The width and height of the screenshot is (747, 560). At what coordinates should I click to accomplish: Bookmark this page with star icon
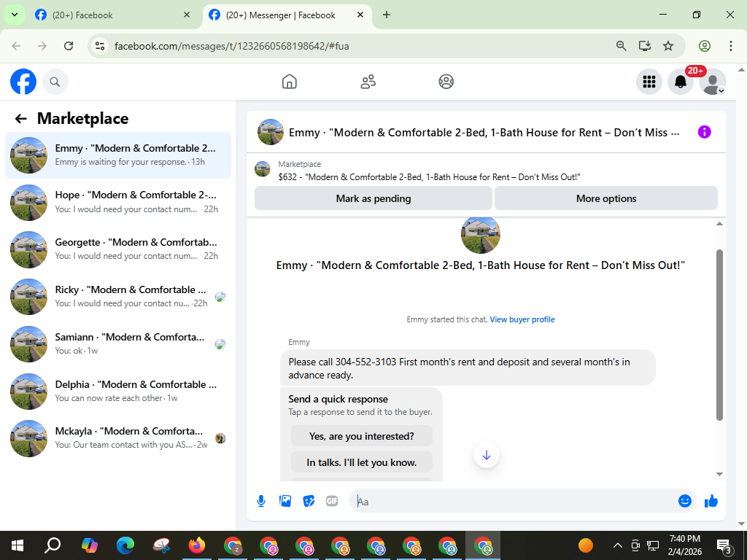point(668,46)
